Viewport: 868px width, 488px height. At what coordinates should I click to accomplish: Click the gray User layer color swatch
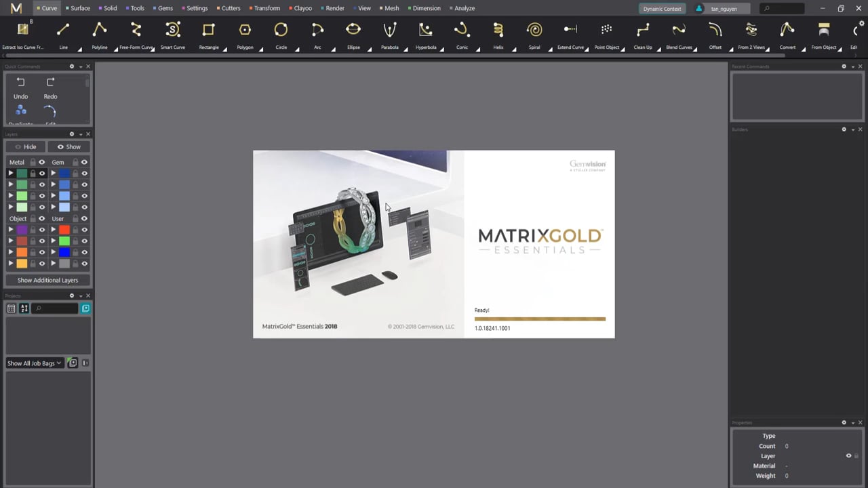tap(64, 264)
